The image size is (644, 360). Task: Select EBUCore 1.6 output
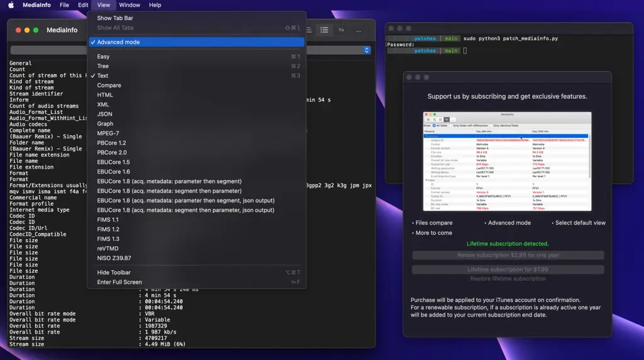click(x=196, y=171)
